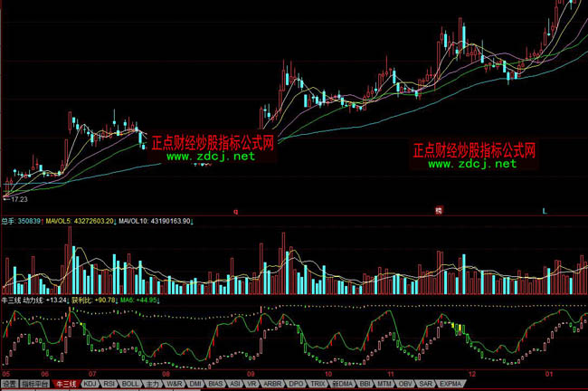The image size is (588, 391).
Task: Select the OBV indicator tab
Action: pyautogui.click(x=404, y=384)
